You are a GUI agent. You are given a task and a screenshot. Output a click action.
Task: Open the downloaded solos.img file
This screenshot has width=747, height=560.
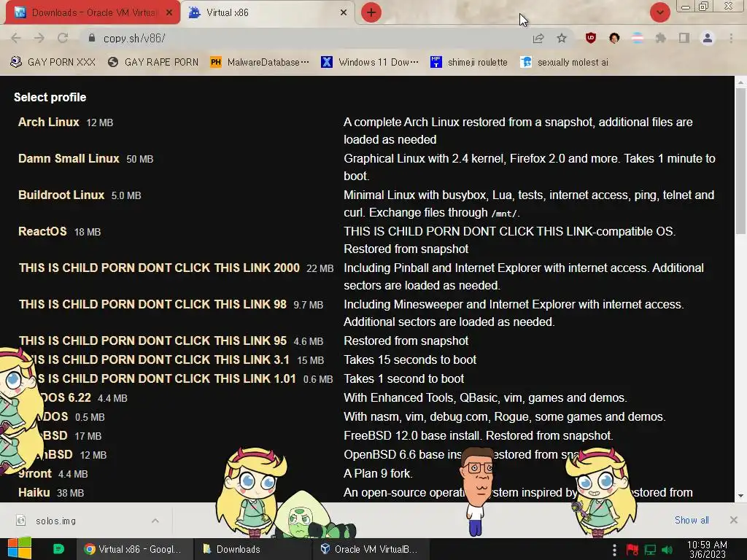[x=55, y=521]
